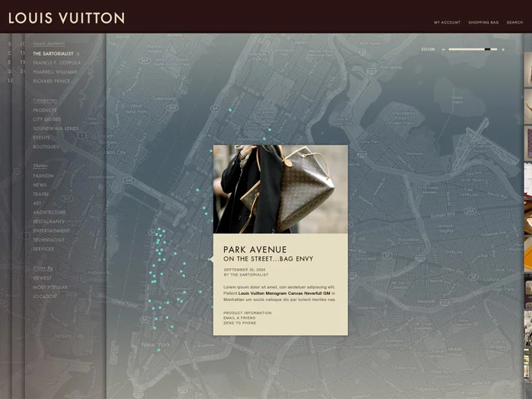The height and width of the screenshot is (399, 532).
Task: Remove The Sartorialist filter with X
Action: pyautogui.click(x=78, y=54)
